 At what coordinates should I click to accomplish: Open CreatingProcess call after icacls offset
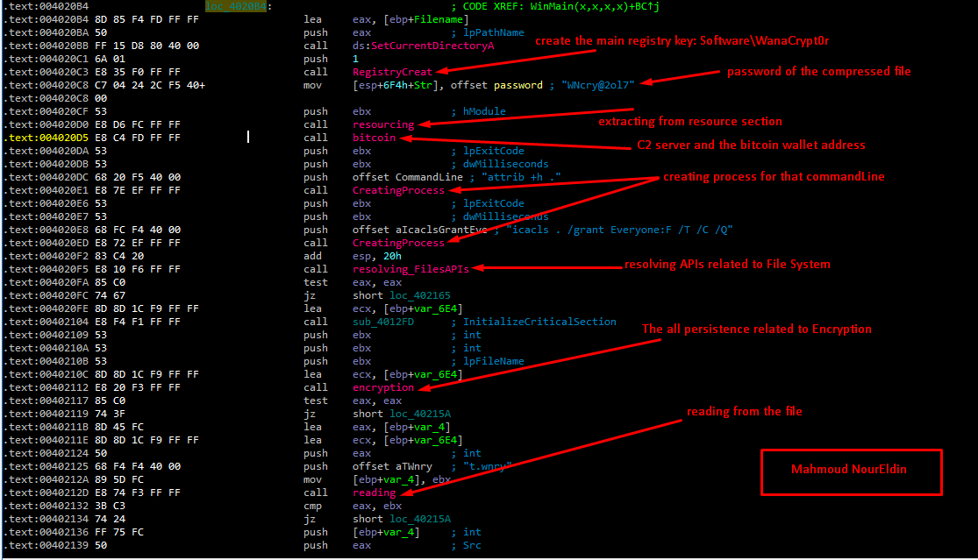[398, 243]
